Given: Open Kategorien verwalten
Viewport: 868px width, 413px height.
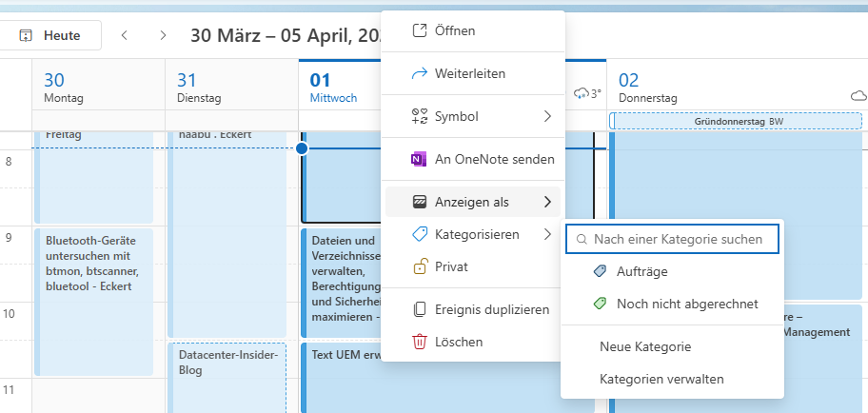Looking at the screenshot, I should point(661,379).
